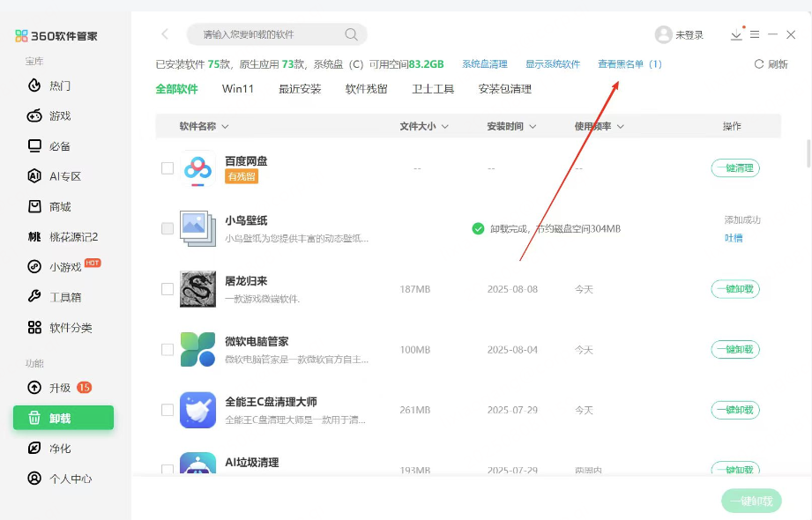Image resolution: width=812 pixels, height=520 pixels.
Task: Open 升级 section in the sidebar
Action: tap(60, 387)
